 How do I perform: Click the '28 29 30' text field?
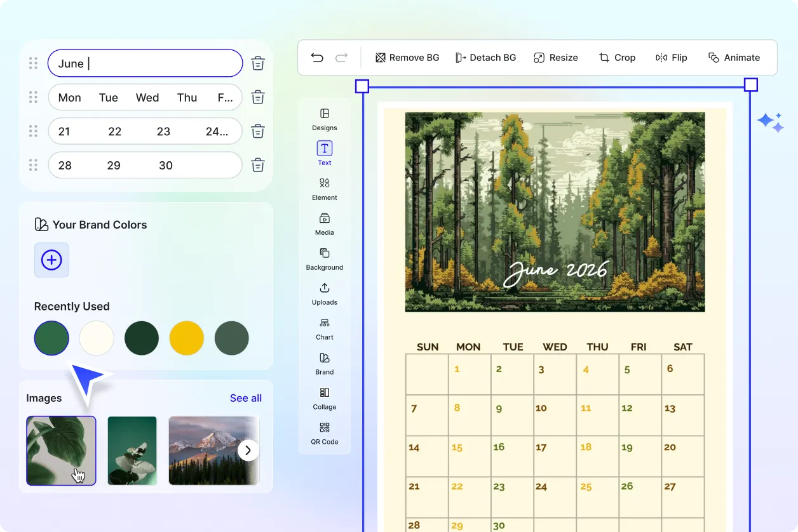pos(145,165)
